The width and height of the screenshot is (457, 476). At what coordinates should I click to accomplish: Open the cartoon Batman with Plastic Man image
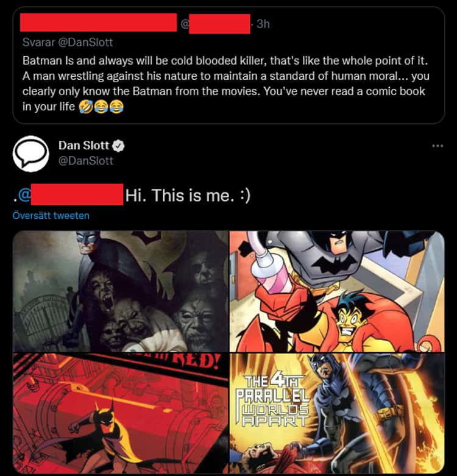pyautogui.click(x=337, y=291)
